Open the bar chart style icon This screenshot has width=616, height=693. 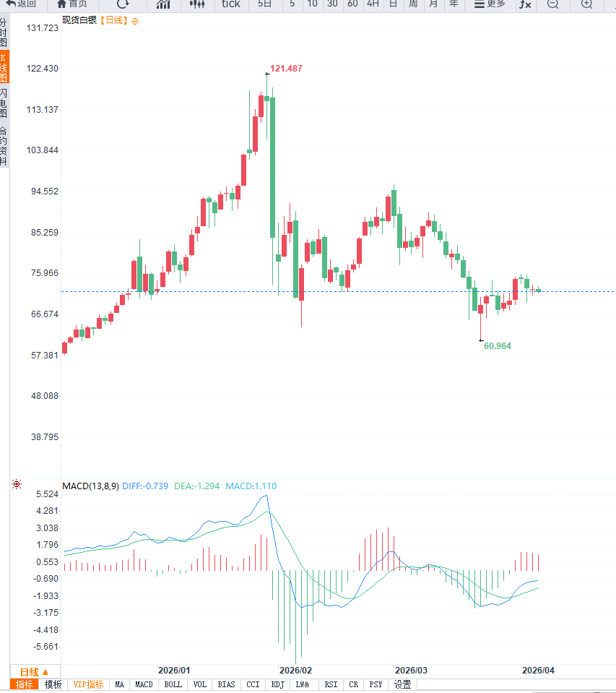[x=163, y=4]
